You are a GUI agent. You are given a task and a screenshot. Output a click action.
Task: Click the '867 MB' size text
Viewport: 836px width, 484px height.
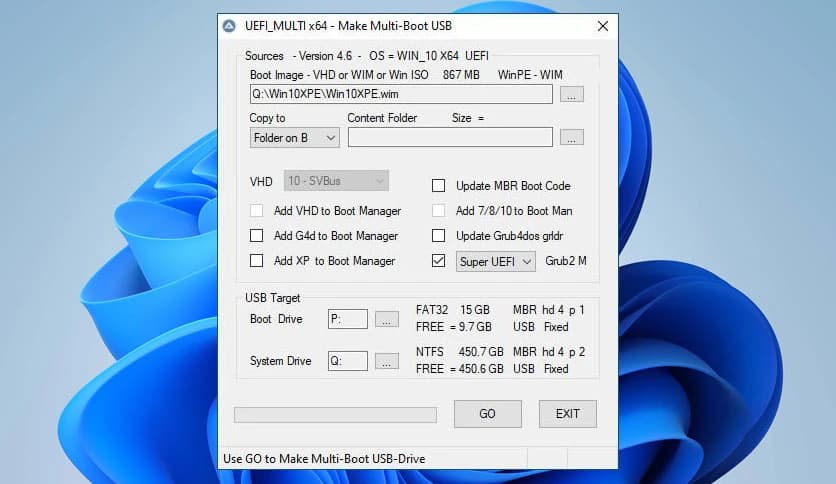[461, 75]
